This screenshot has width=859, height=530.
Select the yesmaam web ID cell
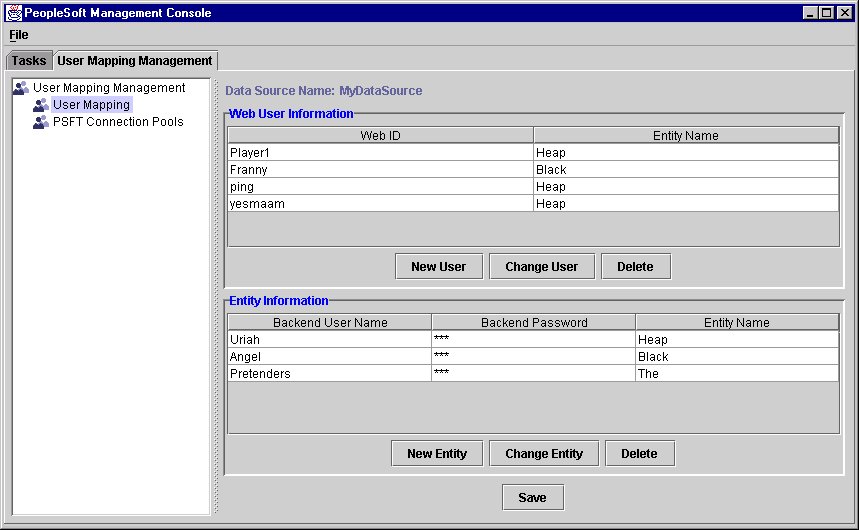coord(381,203)
